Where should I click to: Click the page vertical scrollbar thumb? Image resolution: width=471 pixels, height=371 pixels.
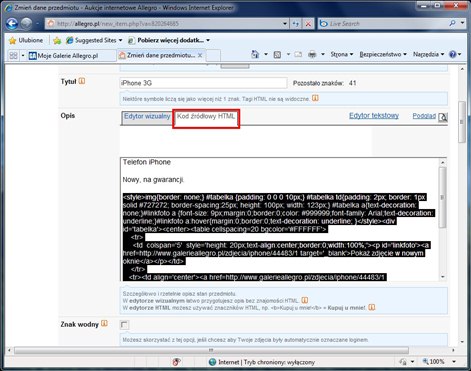click(x=462, y=122)
